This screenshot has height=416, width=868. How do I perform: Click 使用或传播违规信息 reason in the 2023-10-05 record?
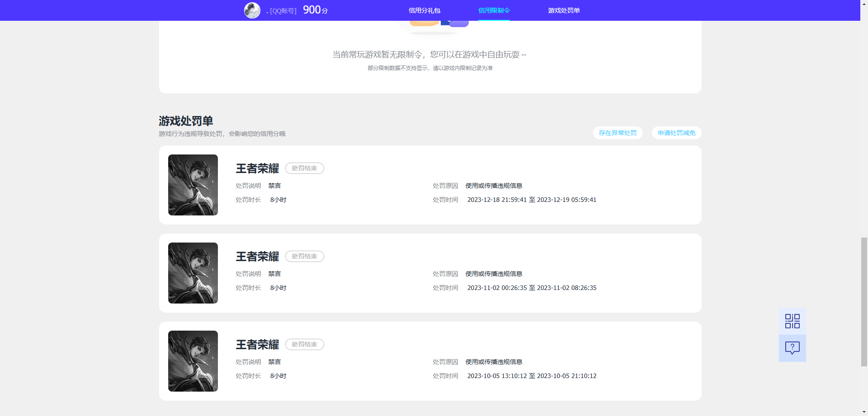pos(494,362)
